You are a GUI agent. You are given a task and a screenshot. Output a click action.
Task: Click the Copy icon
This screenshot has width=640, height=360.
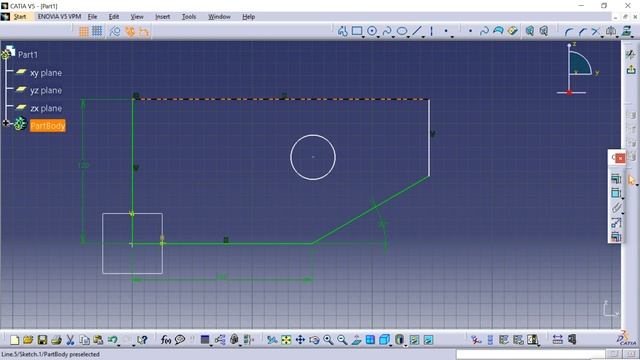[x=84, y=340]
